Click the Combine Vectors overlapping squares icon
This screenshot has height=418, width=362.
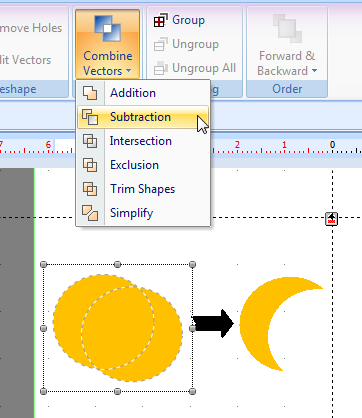tap(108, 28)
